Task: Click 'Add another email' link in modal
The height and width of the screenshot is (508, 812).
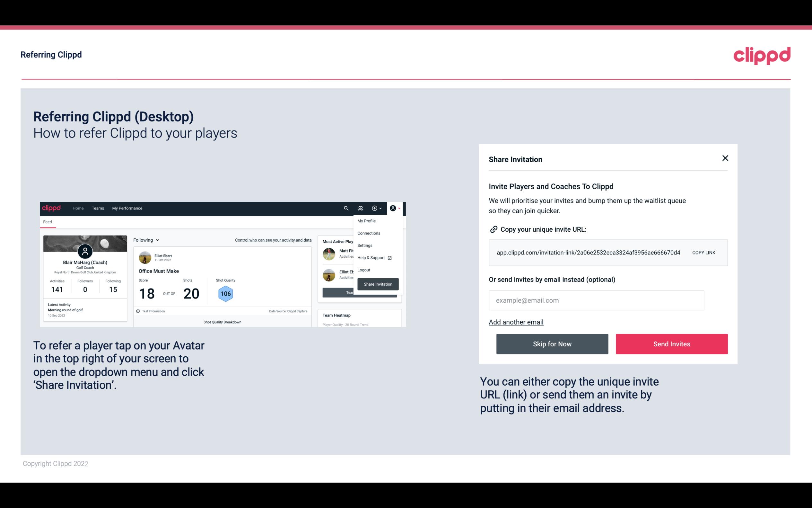Action: (x=516, y=322)
